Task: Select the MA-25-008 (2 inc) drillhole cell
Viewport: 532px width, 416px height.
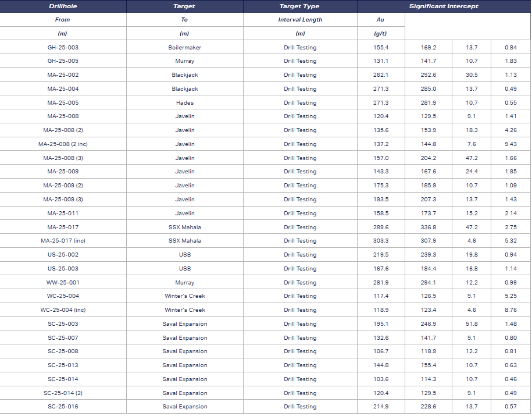Action: click(63, 144)
